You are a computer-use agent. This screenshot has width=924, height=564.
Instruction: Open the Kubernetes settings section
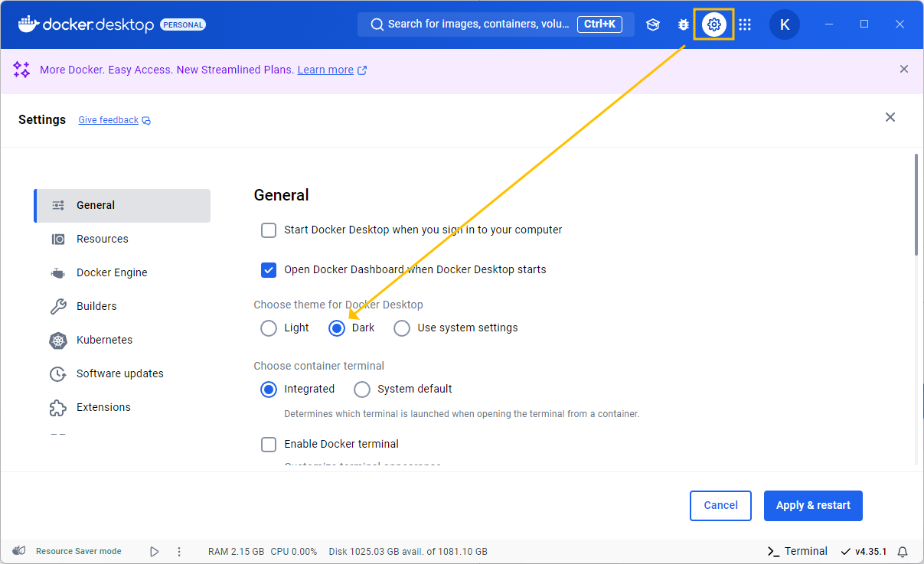[122, 340]
